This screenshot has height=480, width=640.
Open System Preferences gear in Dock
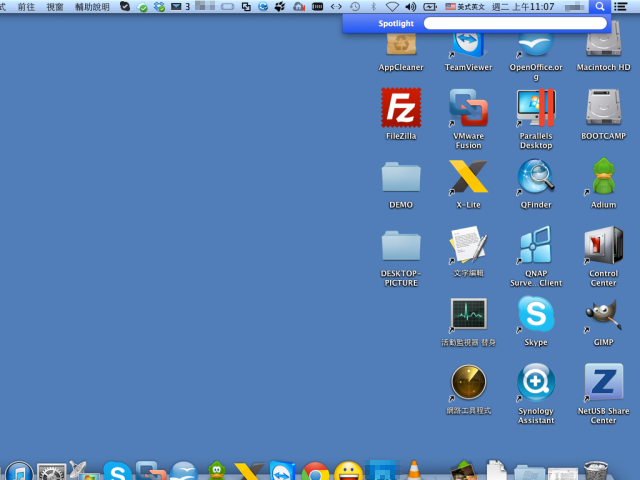coord(51,472)
